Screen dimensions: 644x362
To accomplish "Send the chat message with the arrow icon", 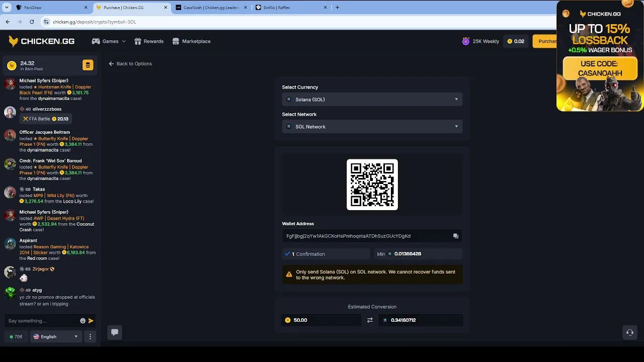I will click(x=91, y=321).
